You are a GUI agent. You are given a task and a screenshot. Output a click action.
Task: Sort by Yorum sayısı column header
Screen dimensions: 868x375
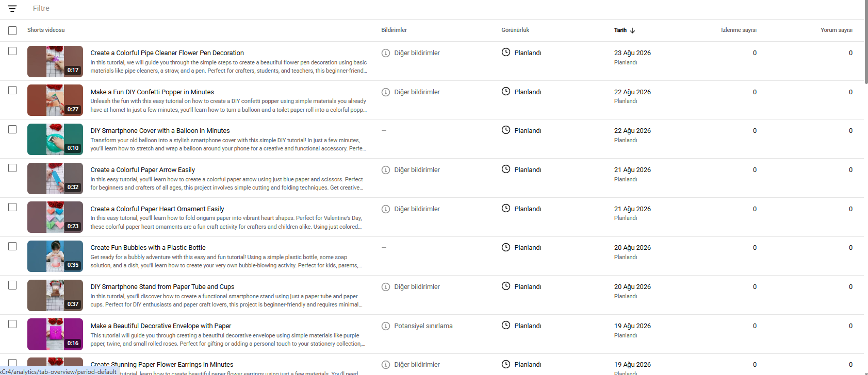pyautogui.click(x=837, y=30)
